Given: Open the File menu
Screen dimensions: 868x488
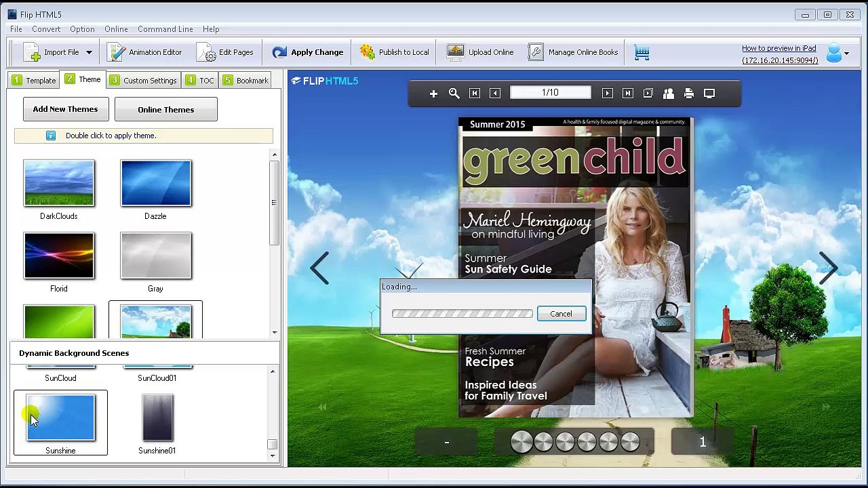Looking at the screenshot, I should point(16,29).
